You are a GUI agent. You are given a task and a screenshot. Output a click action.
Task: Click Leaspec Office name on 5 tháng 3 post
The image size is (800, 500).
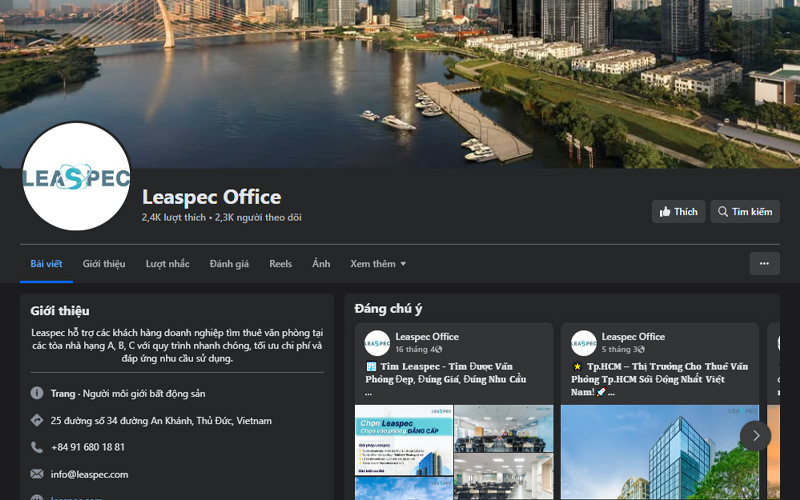[633, 337]
